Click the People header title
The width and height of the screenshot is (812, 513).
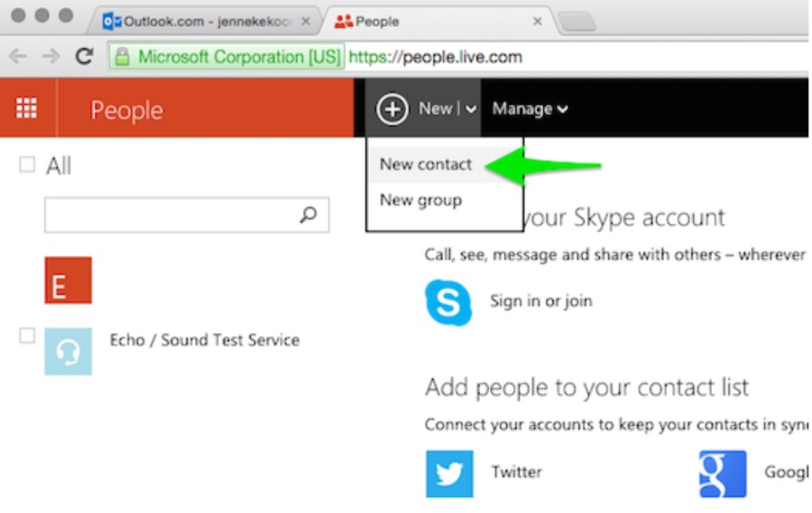coord(127,110)
